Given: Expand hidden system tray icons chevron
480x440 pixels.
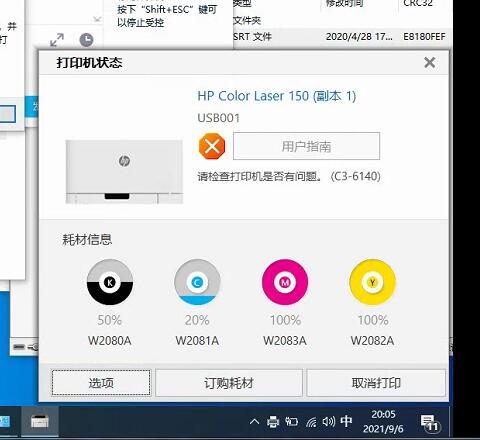Looking at the screenshot, I should pyautogui.click(x=254, y=422).
